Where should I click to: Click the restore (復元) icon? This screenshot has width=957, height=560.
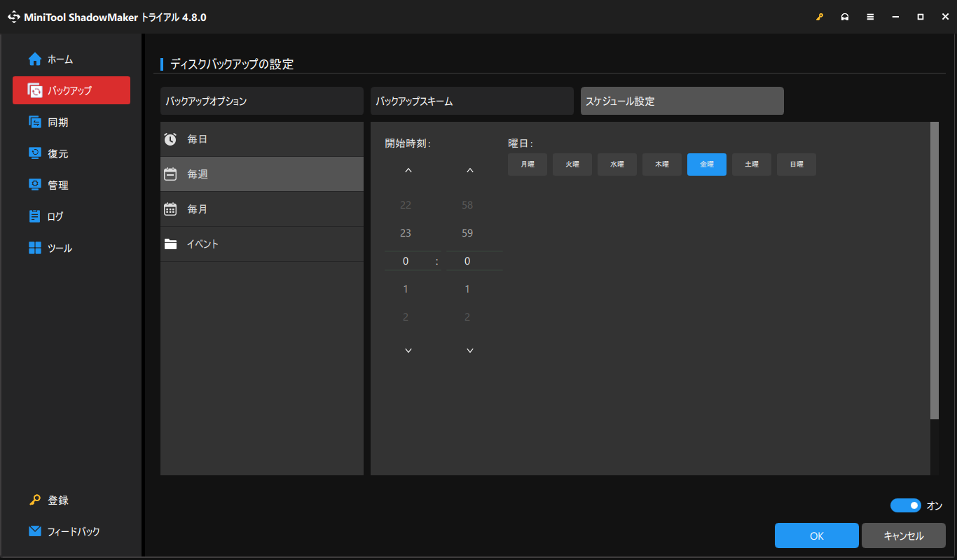coord(35,153)
